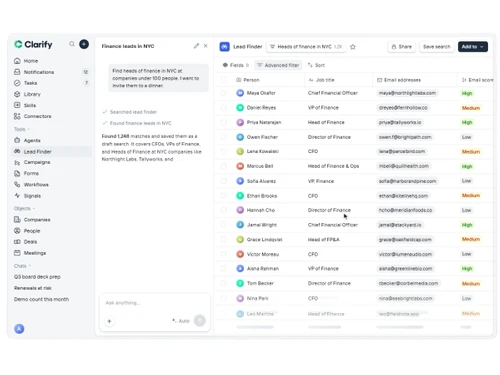Click the Heads of finance in NYC filter chip

[306, 47]
